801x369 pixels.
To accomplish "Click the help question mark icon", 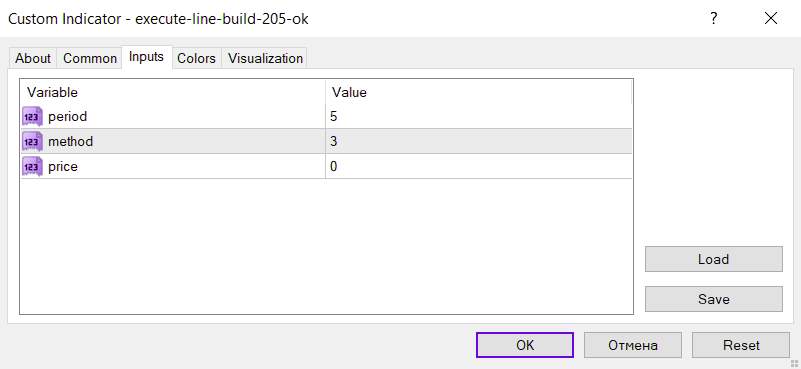I will pyautogui.click(x=714, y=18).
